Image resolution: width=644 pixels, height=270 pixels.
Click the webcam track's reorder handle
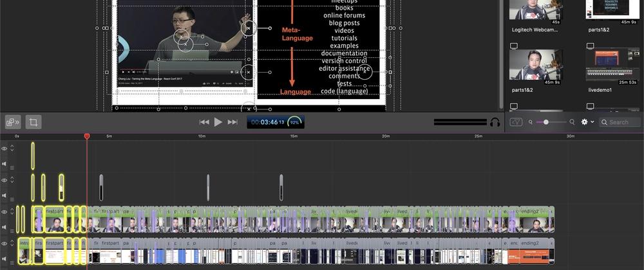12,230
